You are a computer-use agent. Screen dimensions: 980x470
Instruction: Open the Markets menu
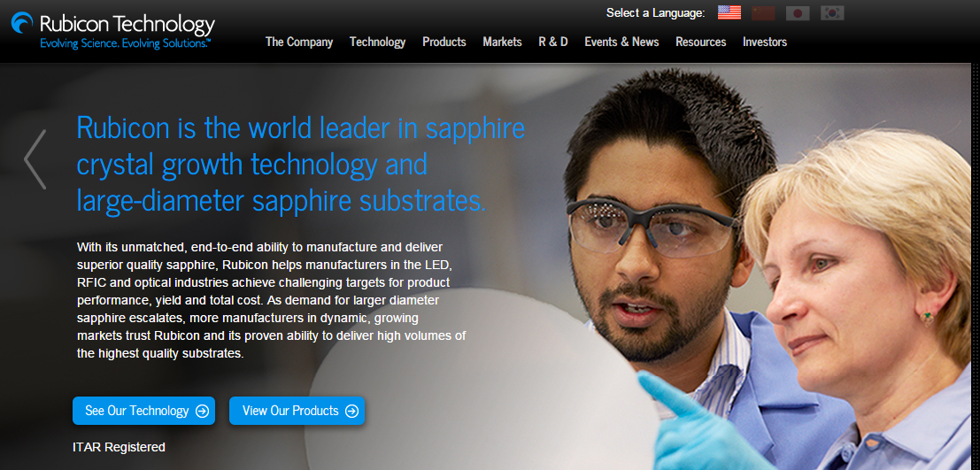[502, 42]
